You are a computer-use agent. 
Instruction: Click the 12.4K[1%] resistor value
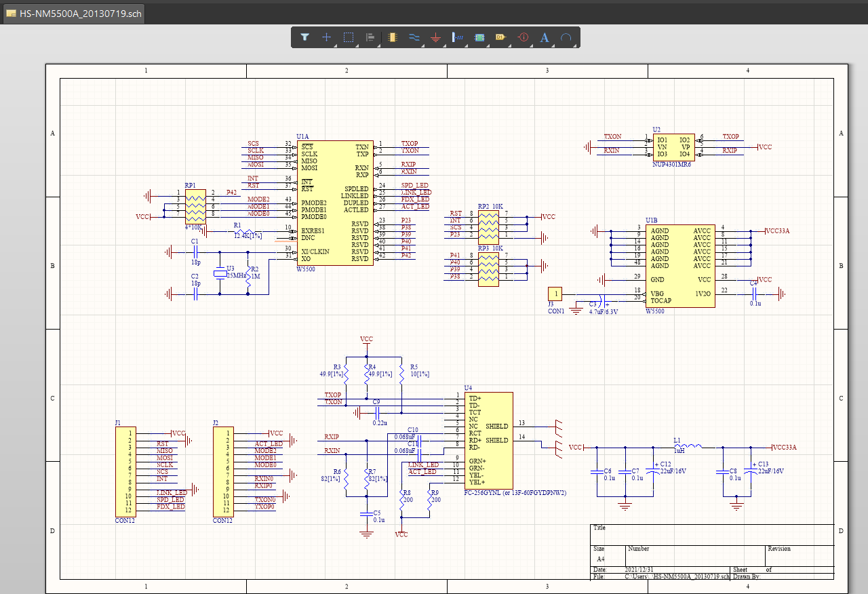coord(248,235)
